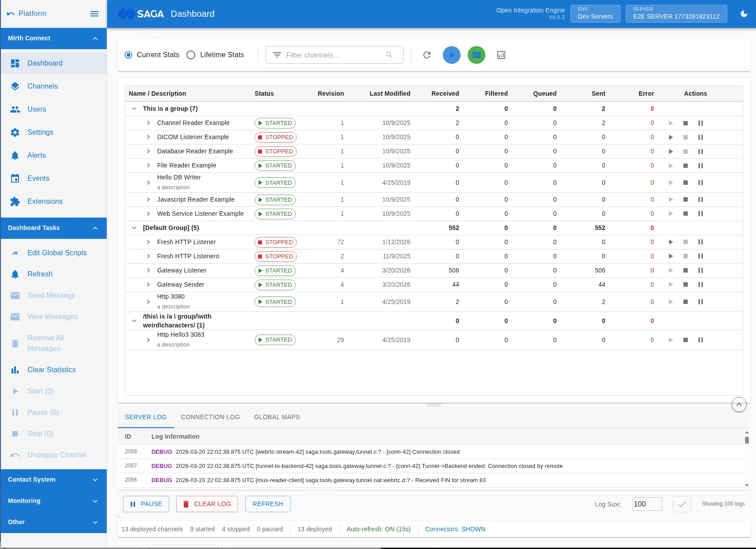Toggle dark mode with the moon icon
Screen dimensions: 756x549
pyautogui.click(x=744, y=14)
